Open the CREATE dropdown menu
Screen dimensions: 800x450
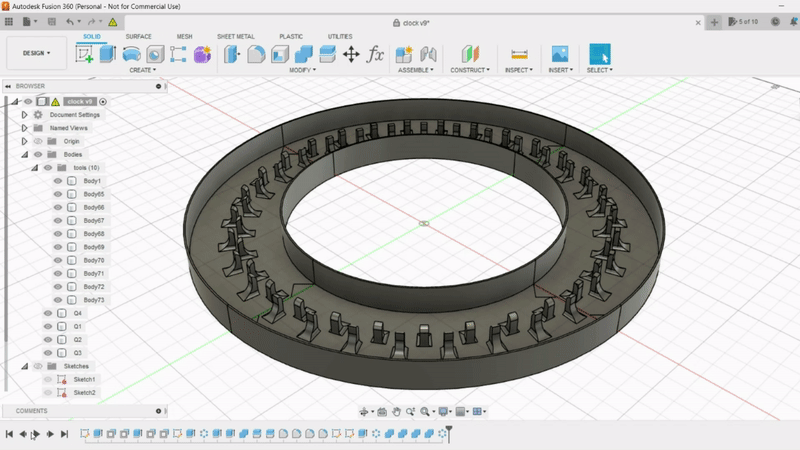pos(142,70)
